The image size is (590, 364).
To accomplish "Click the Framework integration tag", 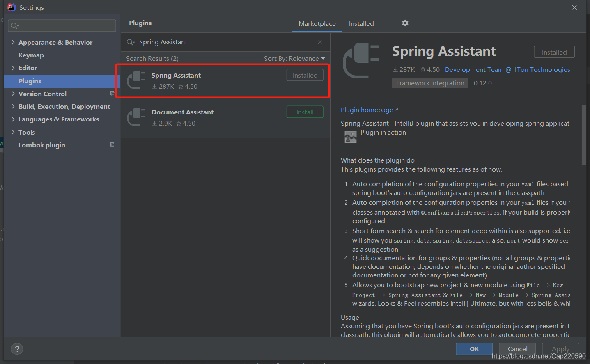I will [x=430, y=83].
